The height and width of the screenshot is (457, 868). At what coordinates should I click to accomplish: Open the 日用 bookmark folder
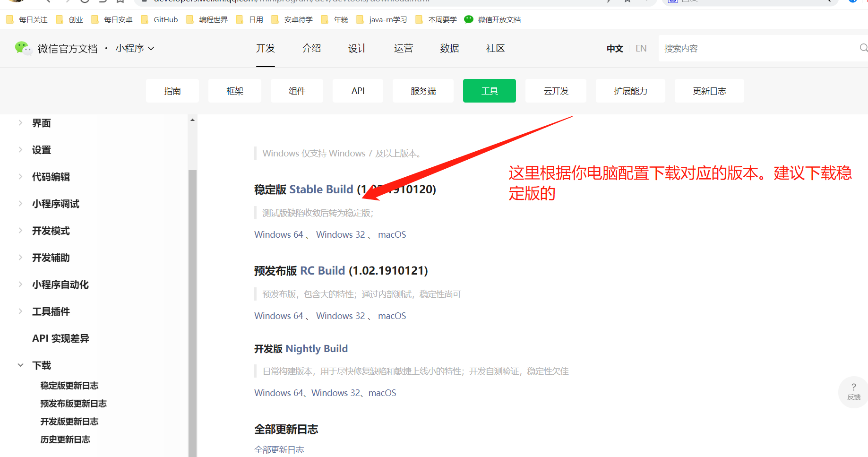coord(249,19)
